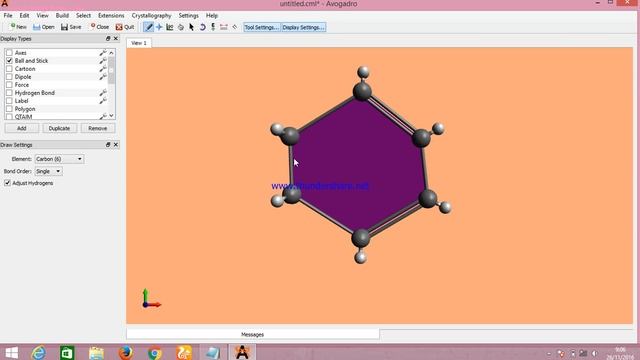Float the Draw Settings panel
The image size is (640, 360).
[108, 144]
